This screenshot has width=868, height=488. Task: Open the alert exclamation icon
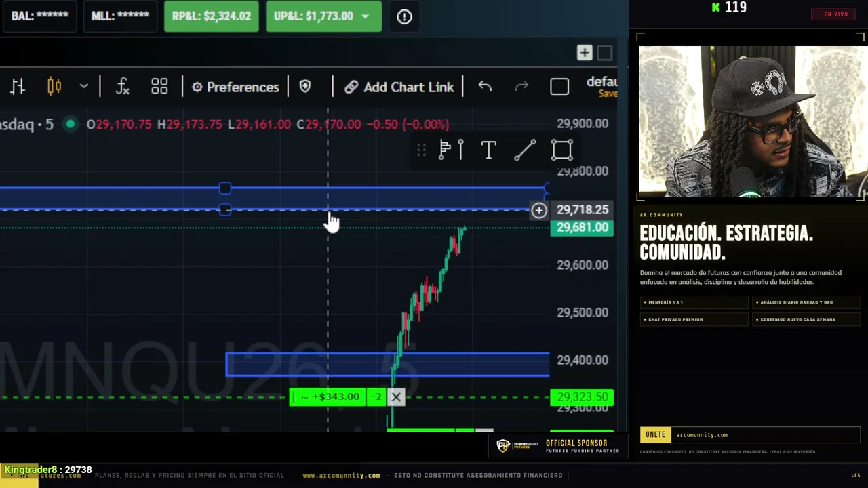(404, 17)
